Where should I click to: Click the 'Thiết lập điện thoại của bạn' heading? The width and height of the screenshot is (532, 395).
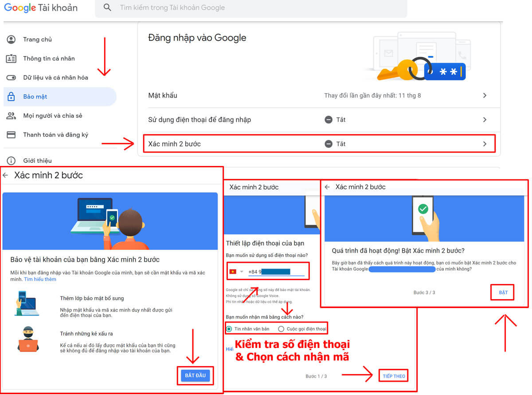pyautogui.click(x=265, y=244)
